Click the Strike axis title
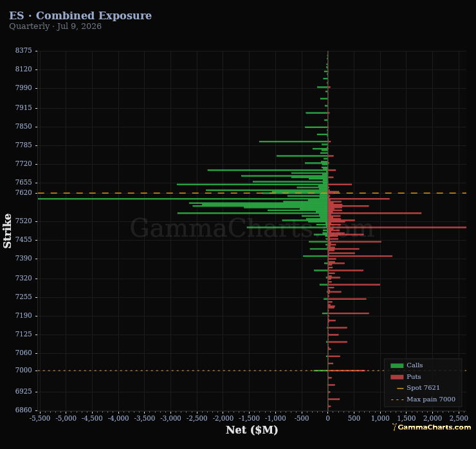Image resolution: width=476 pixels, height=449 pixels. tap(7, 231)
